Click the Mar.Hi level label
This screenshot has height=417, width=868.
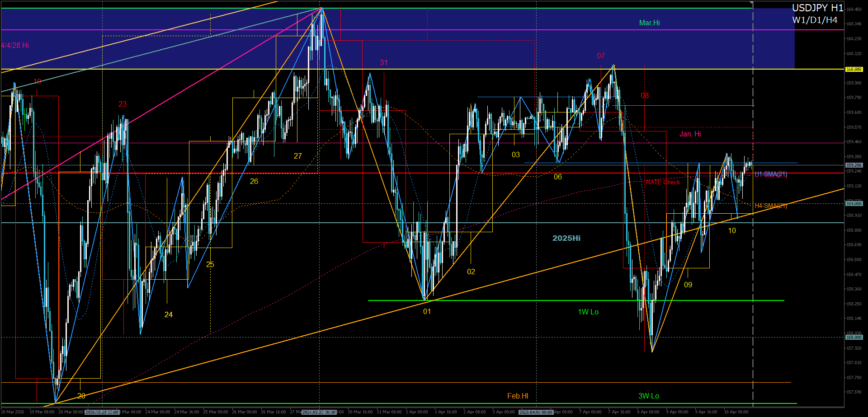point(649,23)
